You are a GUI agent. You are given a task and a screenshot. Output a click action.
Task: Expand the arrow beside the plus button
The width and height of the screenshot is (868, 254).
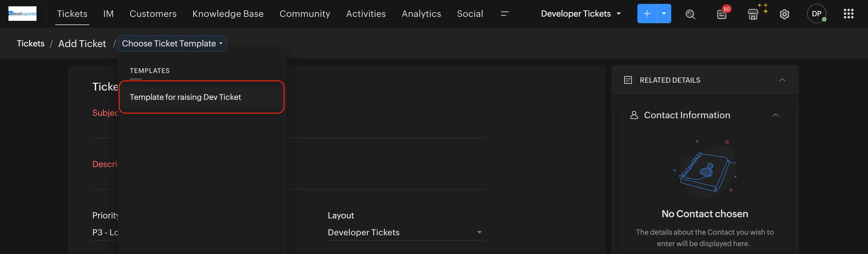[664, 14]
